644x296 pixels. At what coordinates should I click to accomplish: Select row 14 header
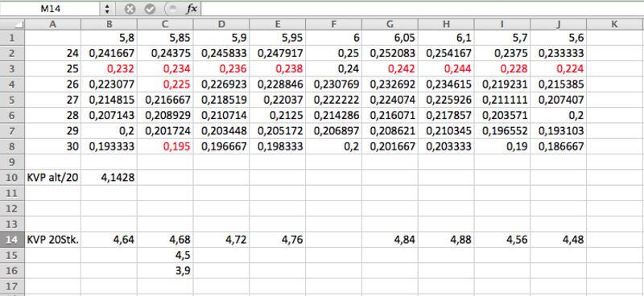pos(12,240)
